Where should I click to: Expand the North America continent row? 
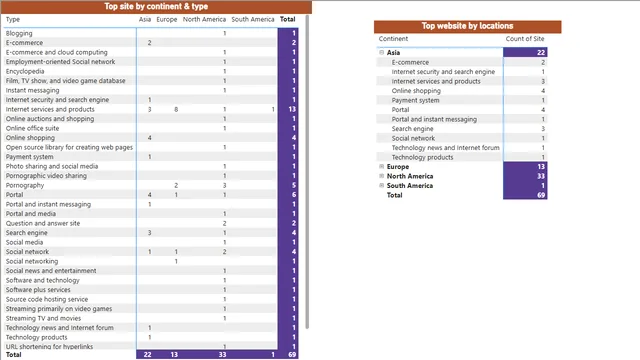tap(382, 176)
